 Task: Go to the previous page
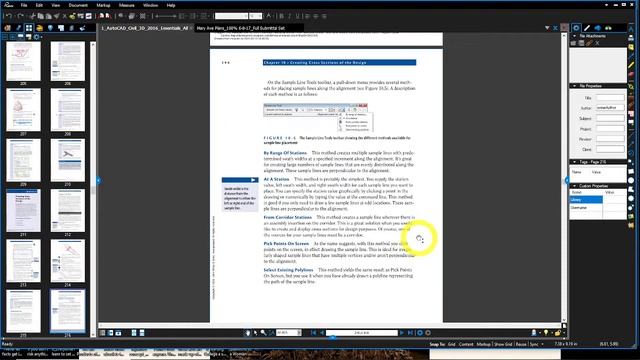pyautogui.click(x=322, y=333)
